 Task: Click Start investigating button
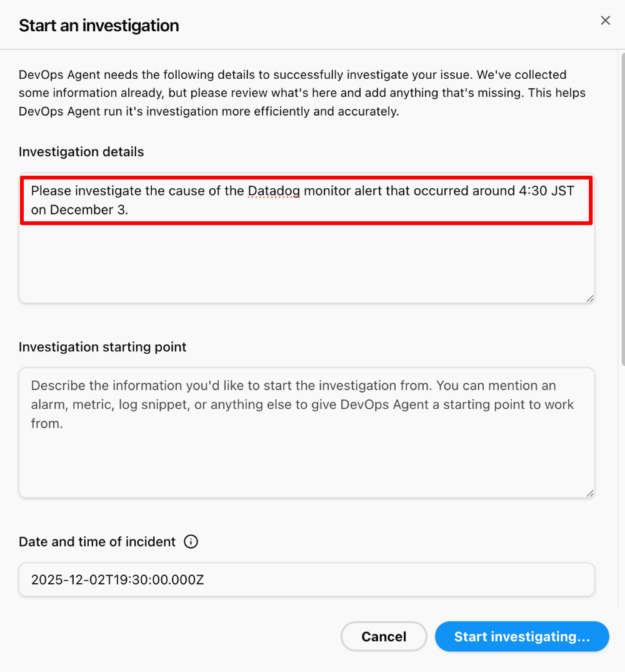[522, 636]
